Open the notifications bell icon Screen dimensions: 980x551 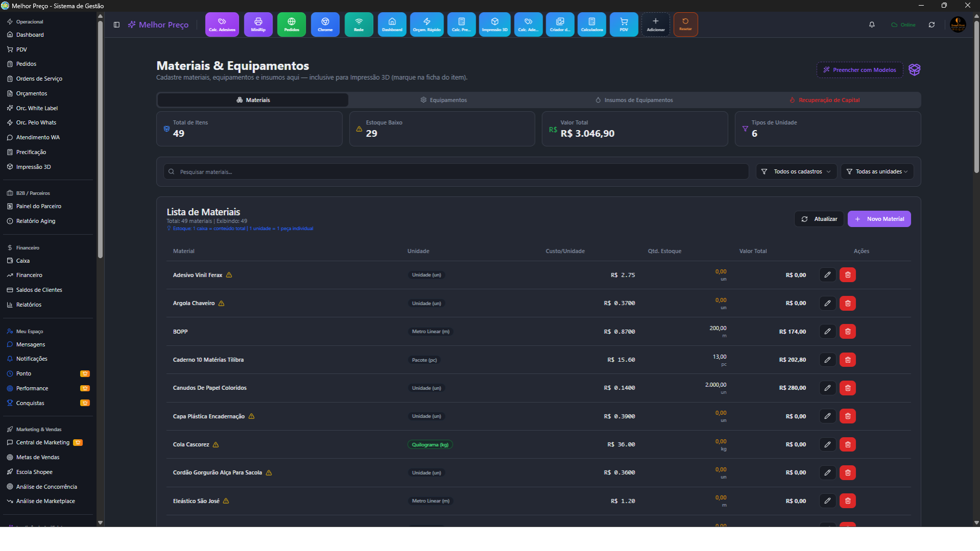(x=872, y=24)
